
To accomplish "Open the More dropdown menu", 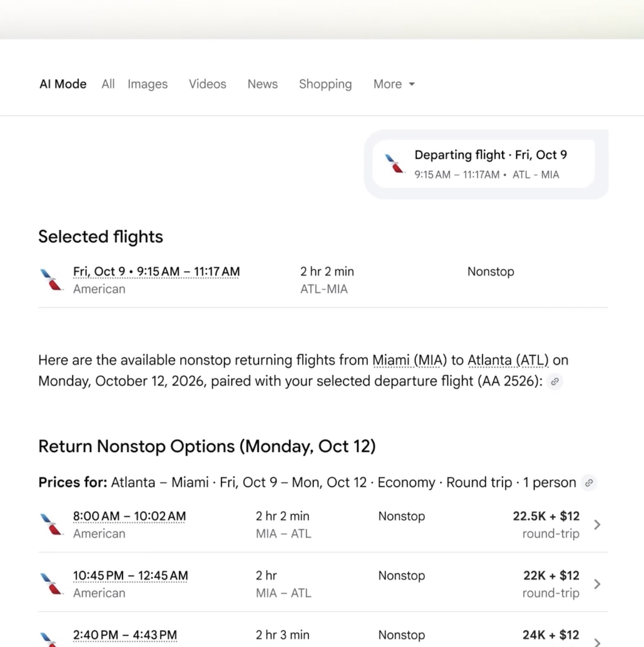I will [x=394, y=84].
